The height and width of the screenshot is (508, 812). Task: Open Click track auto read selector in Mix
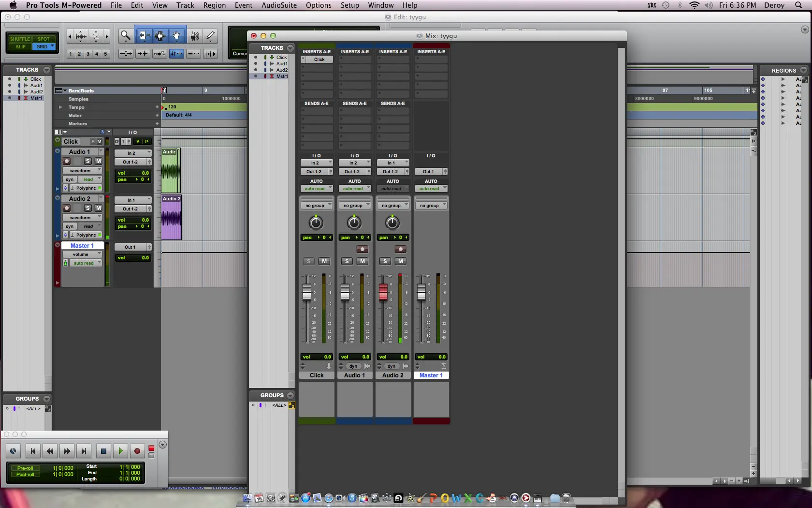317,189
